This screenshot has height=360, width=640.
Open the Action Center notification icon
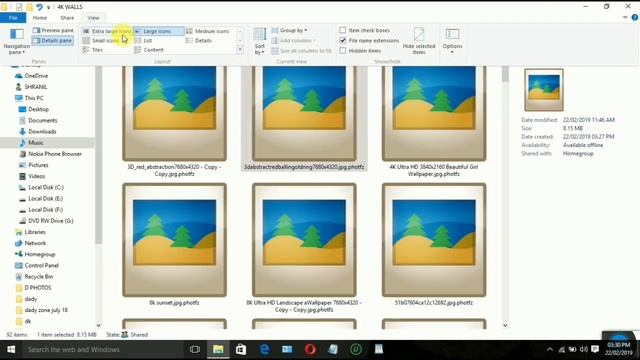[595, 349]
